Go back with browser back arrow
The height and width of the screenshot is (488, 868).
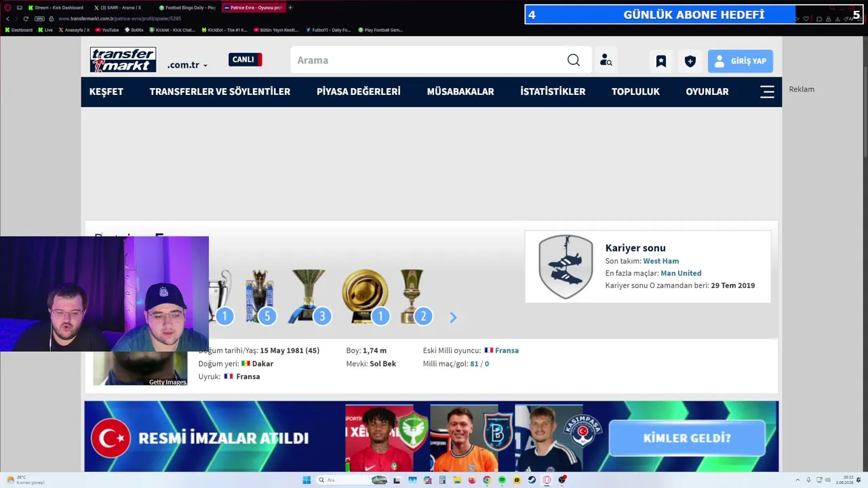click(7, 18)
